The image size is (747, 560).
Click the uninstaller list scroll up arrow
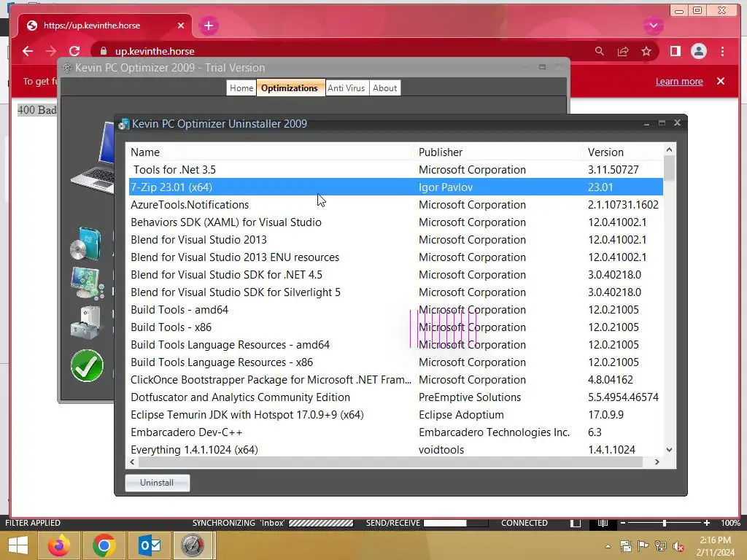pyautogui.click(x=670, y=150)
